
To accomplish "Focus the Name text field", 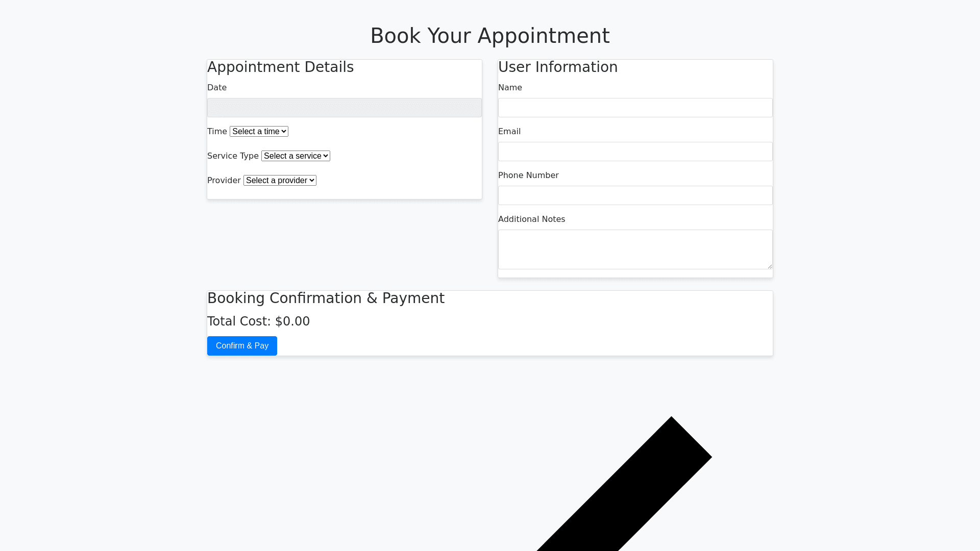I will [635, 108].
